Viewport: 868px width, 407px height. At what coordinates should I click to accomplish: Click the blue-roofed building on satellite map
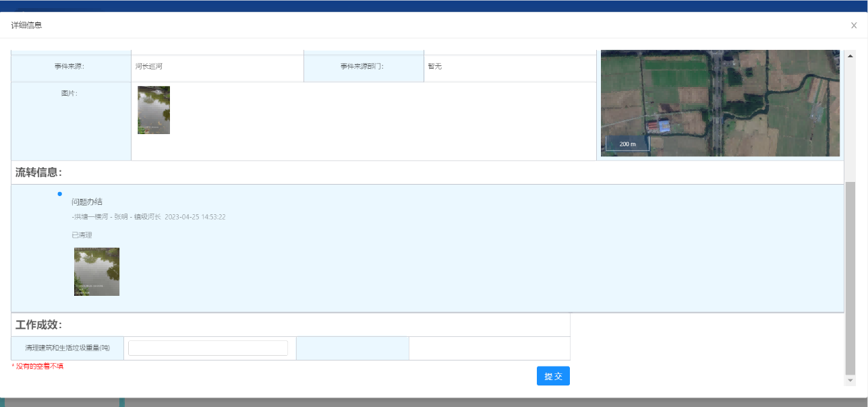[x=664, y=127]
